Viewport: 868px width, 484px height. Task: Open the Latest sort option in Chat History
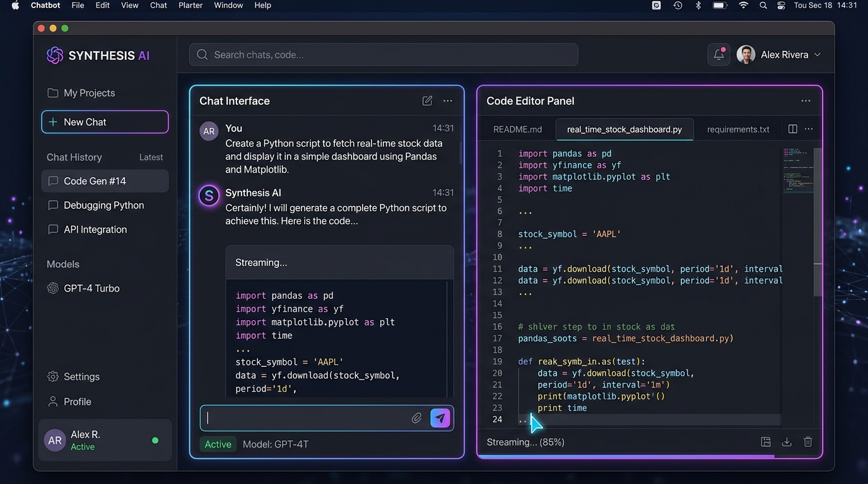tap(151, 158)
